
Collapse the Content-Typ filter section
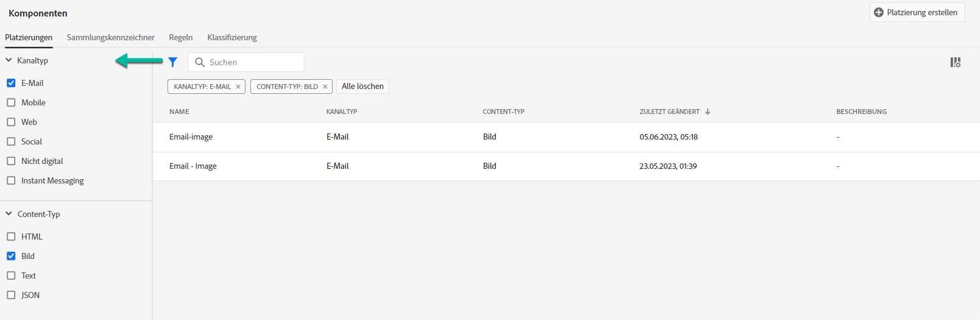[9, 214]
